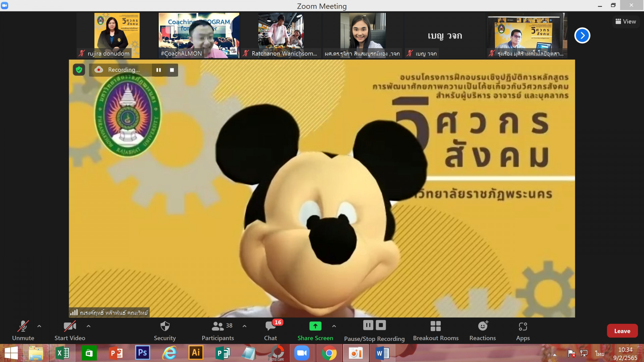Show next participants with blue arrow
The image size is (644, 362).
[582, 36]
